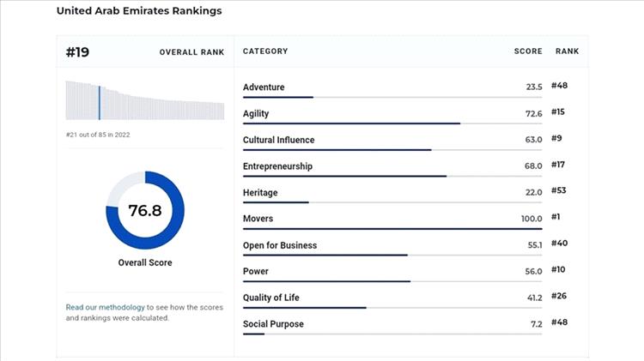Click the Agility score progress bar
This screenshot has width=644, height=361.
[352, 123]
